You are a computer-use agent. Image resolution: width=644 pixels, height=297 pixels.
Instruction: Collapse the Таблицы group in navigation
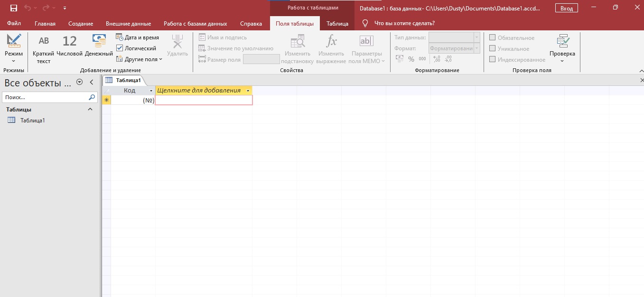pyautogui.click(x=90, y=110)
